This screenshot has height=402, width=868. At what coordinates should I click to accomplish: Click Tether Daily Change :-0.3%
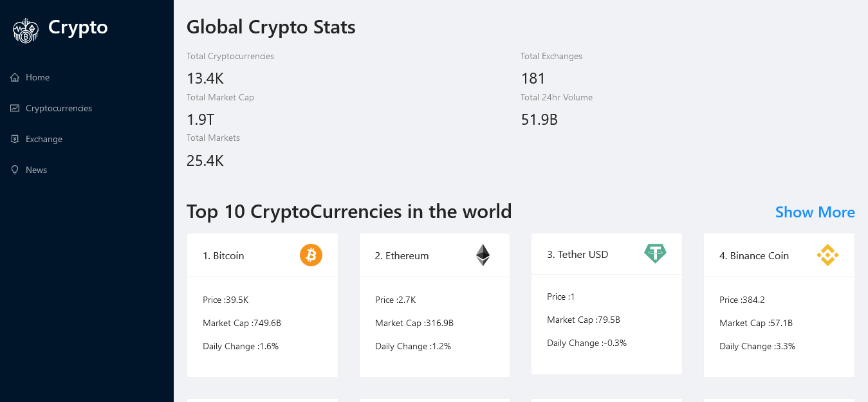587,343
